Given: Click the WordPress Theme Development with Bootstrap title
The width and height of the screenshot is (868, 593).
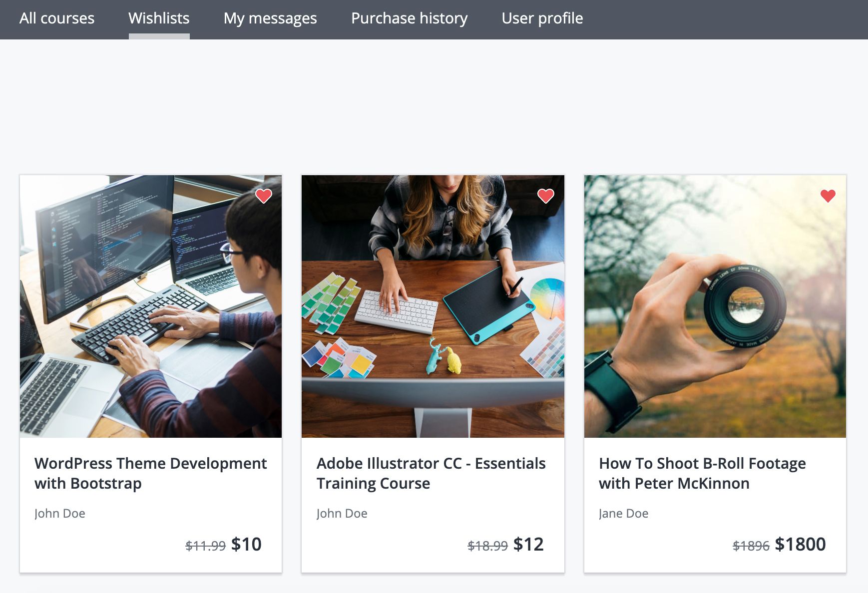Looking at the screenshot, I should pyautogui.click(x=150, y=473).
